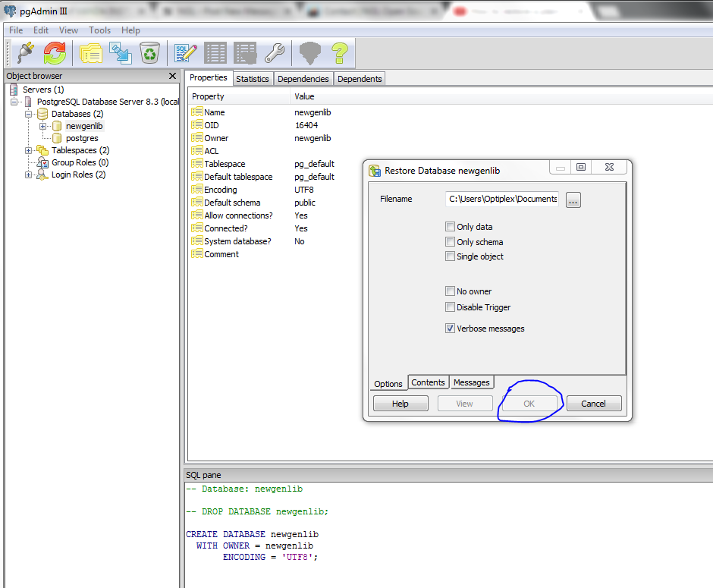Image resolution: width=713 pixels, height=588 pixels.
Task: Click the yellow question mark help icon
Action: tap(338, 52)
